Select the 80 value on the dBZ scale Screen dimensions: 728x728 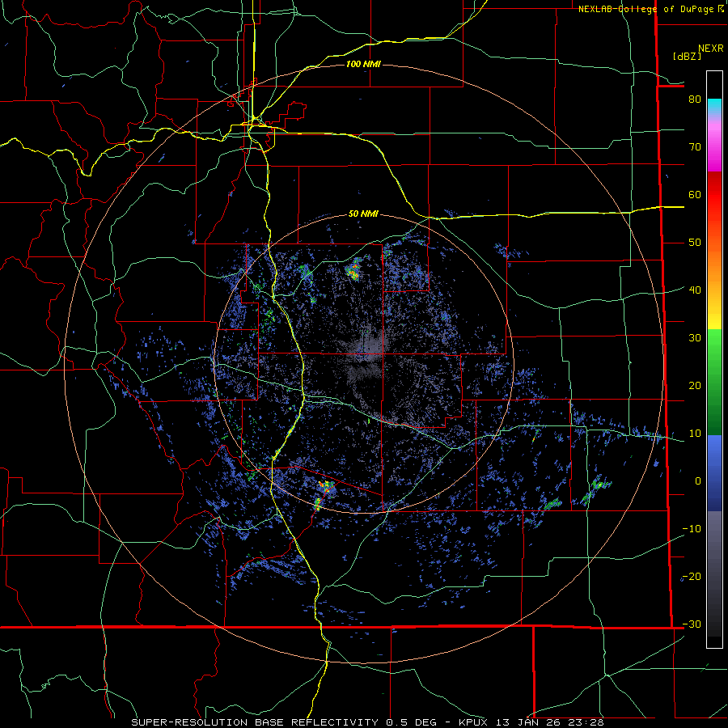[x=695, y=99]
